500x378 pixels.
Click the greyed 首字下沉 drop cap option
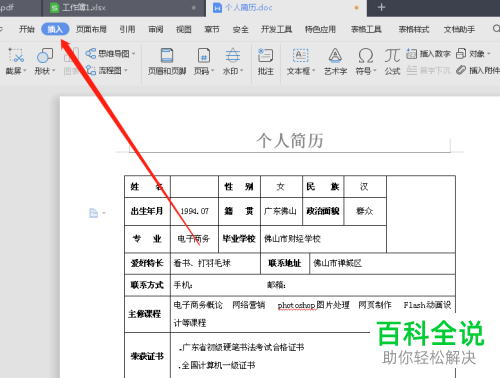pos(429,70)
